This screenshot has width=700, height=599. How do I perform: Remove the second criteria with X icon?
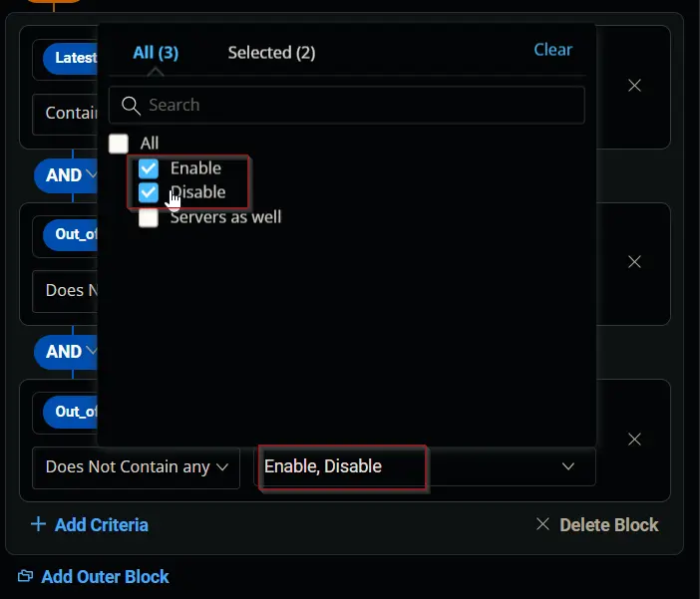coord(634,261)
